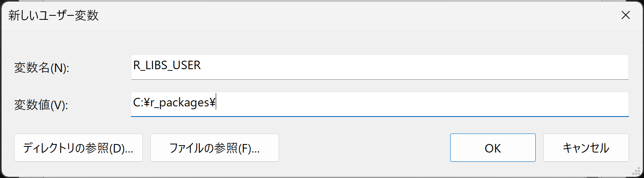Image resolution: width=644 pixels, height=178 pixels.
Task: Click the 変数名(N): label
Action: 42,68
